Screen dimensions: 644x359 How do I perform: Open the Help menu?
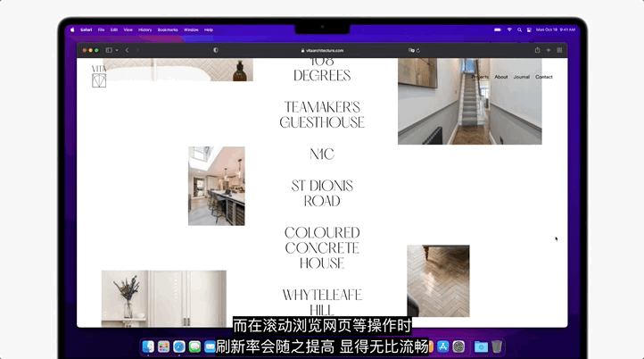[x=209, y=29]
